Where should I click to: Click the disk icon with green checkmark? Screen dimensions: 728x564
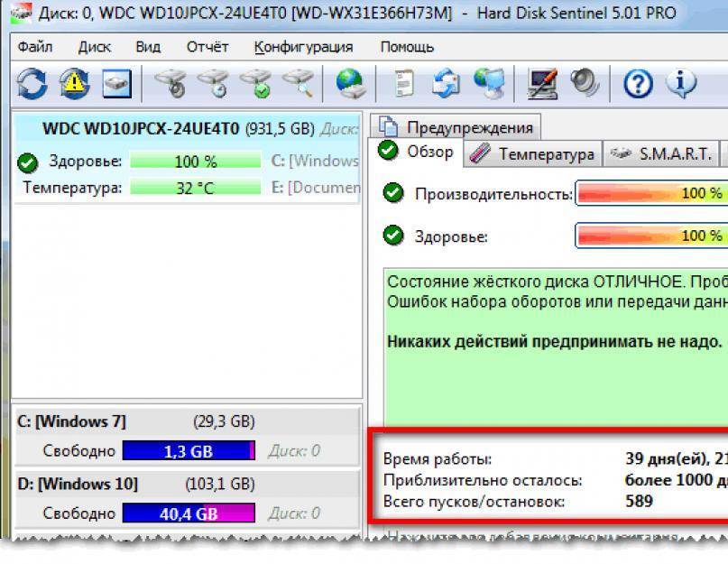click(256, 84)
